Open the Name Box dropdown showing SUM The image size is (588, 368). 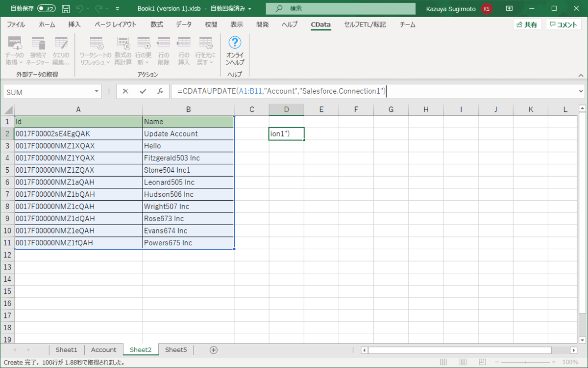[x=97, y=91]
